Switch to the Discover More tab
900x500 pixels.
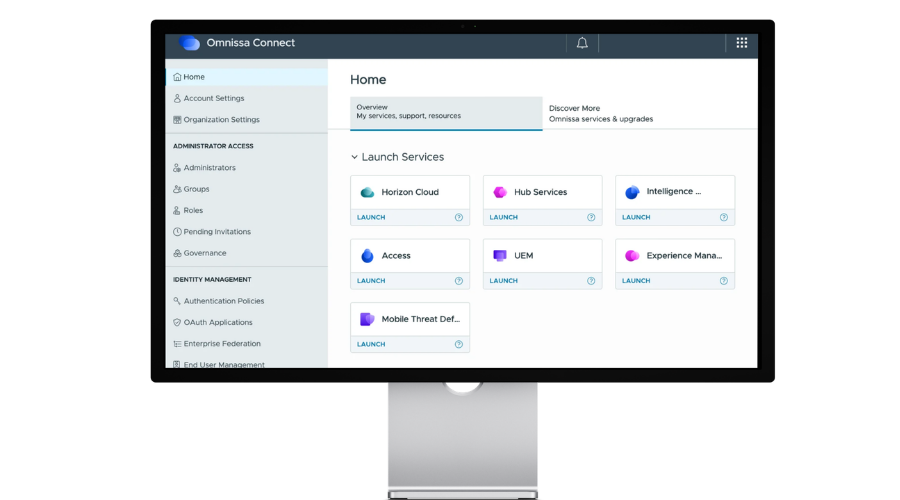(601, 114)
